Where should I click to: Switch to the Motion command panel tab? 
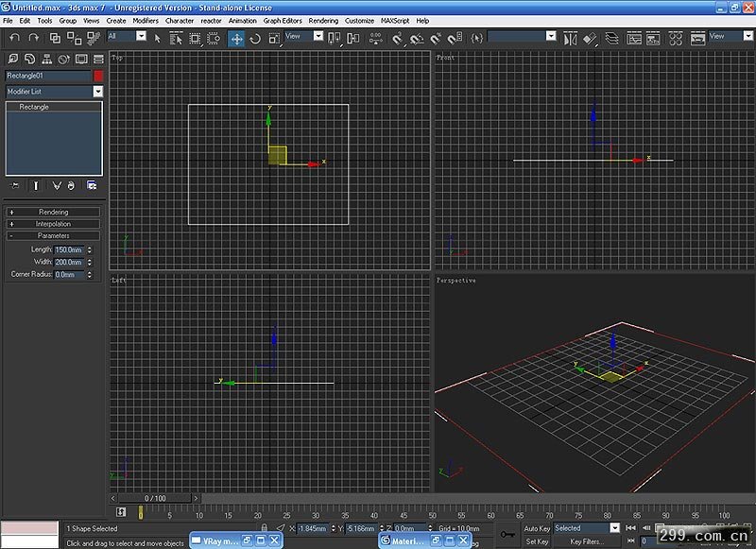tap(63, 59)
